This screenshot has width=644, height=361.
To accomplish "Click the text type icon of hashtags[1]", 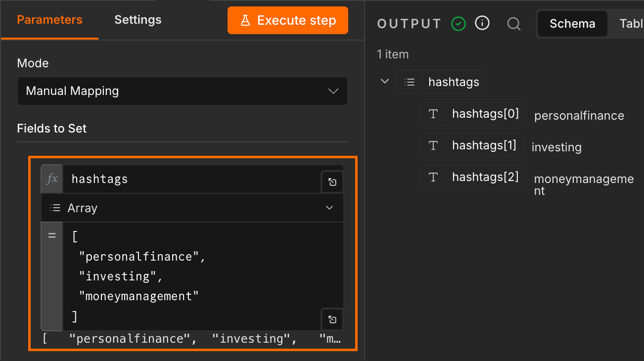I will tap(433, 146).
